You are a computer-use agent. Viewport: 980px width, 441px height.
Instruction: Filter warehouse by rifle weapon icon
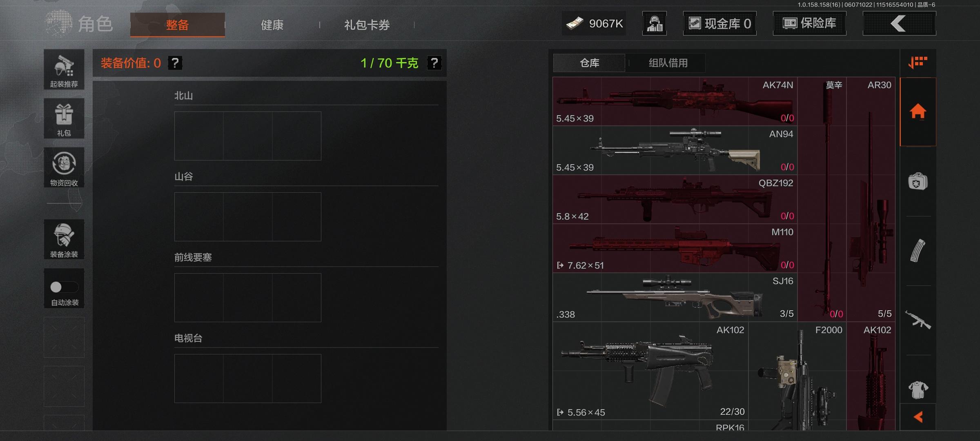[918, 320]
